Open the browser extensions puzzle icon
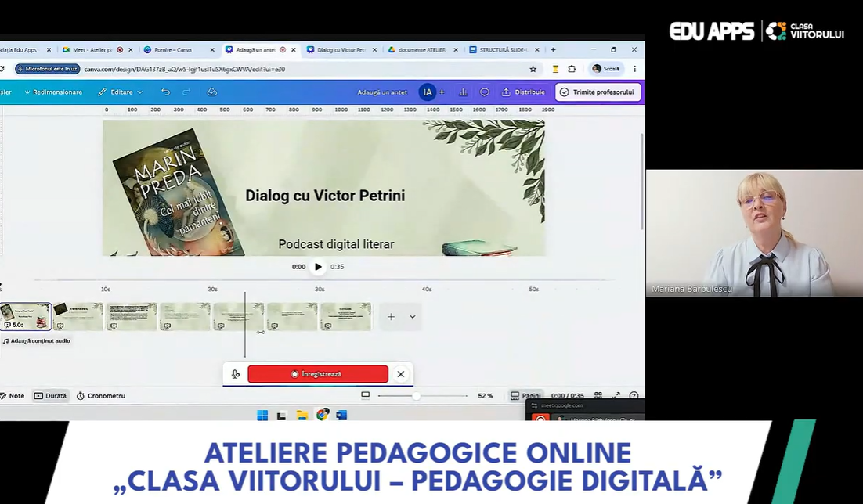This screenshot has height=504, width=863. pos(572,69)
